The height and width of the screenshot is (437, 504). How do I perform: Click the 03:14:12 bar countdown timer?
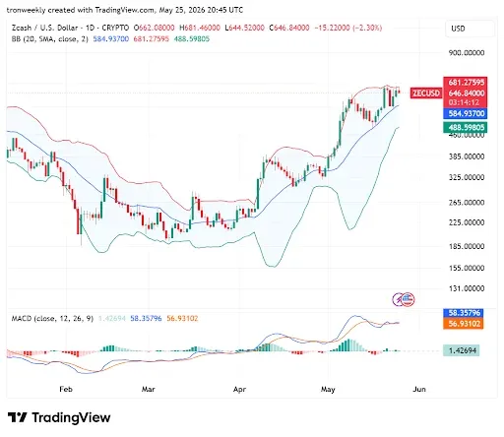[464, 102]
